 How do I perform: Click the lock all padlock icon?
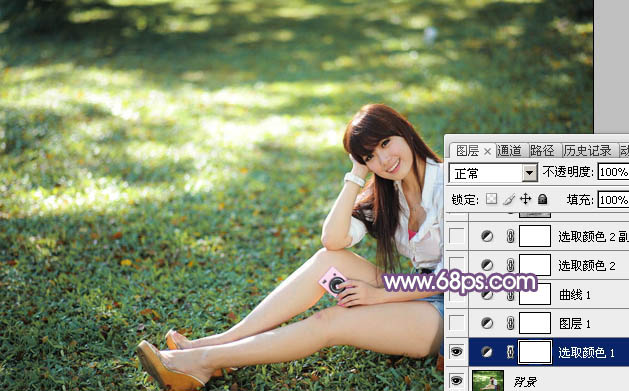tap(542, 199)
